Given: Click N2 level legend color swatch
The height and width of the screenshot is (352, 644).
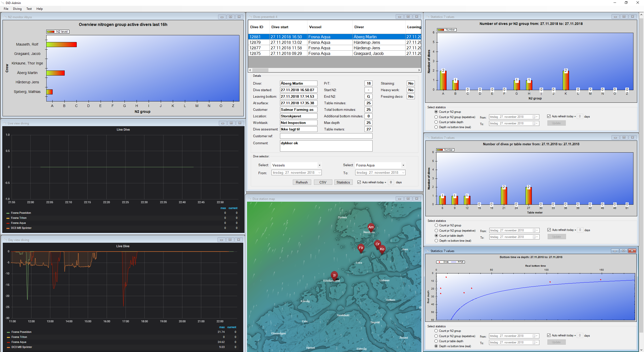Looking at the screenshot, I should [51, 32].
